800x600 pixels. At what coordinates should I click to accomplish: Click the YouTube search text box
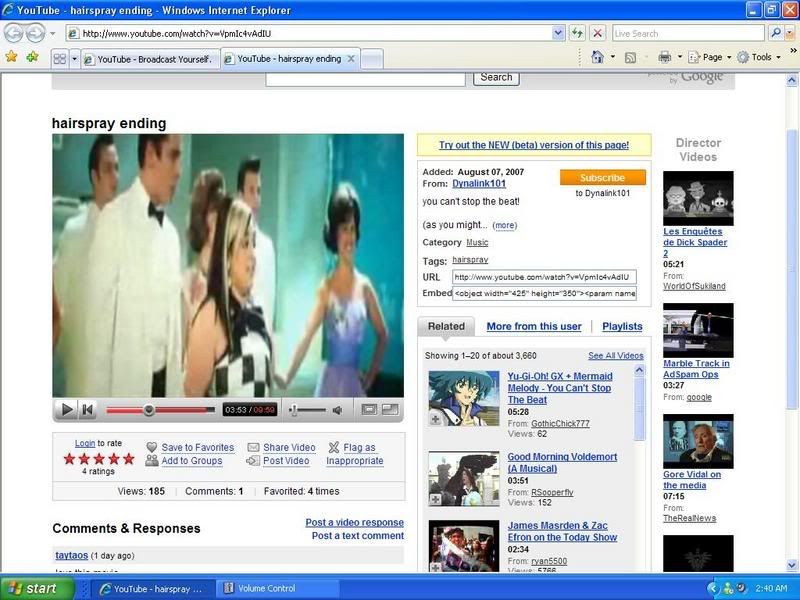click(x=365, y=79)
